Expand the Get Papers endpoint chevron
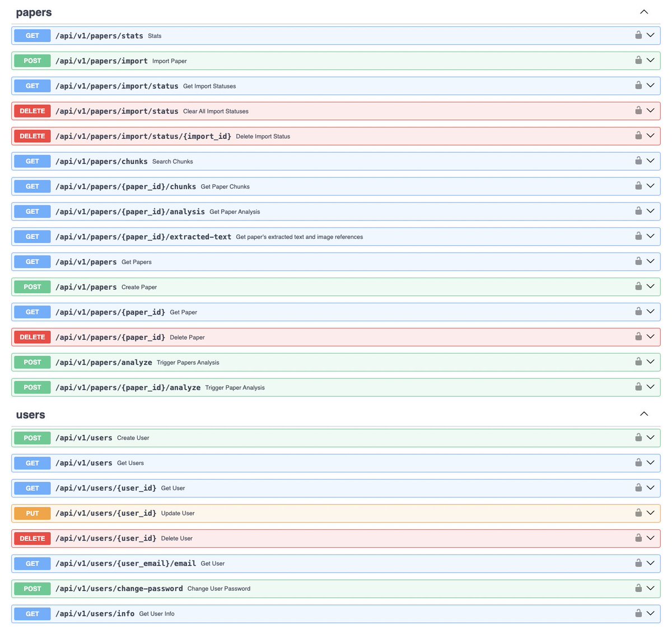Image resolution: width=672 pixels, height=634 pixels. 651,261
